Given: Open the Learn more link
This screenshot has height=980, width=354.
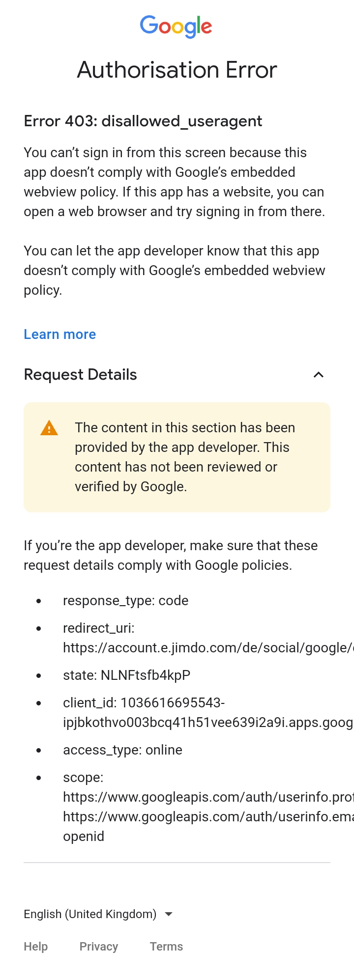Looking at the screenshot, I should pyautogui.click(x=59, y=334).
